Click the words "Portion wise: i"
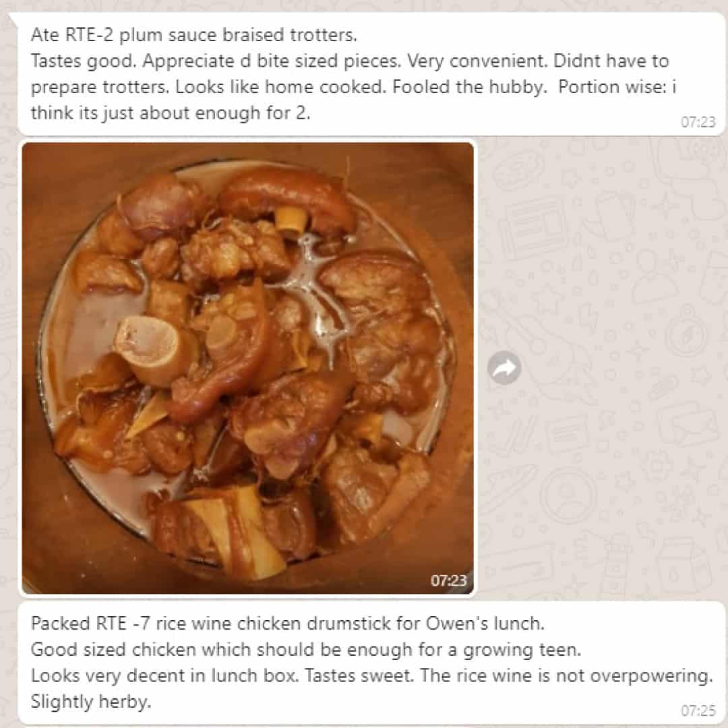 point(617,87)
